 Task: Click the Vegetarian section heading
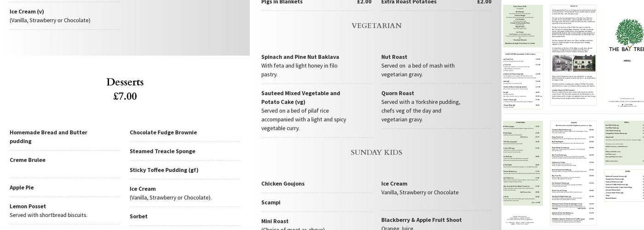[376, 26]
